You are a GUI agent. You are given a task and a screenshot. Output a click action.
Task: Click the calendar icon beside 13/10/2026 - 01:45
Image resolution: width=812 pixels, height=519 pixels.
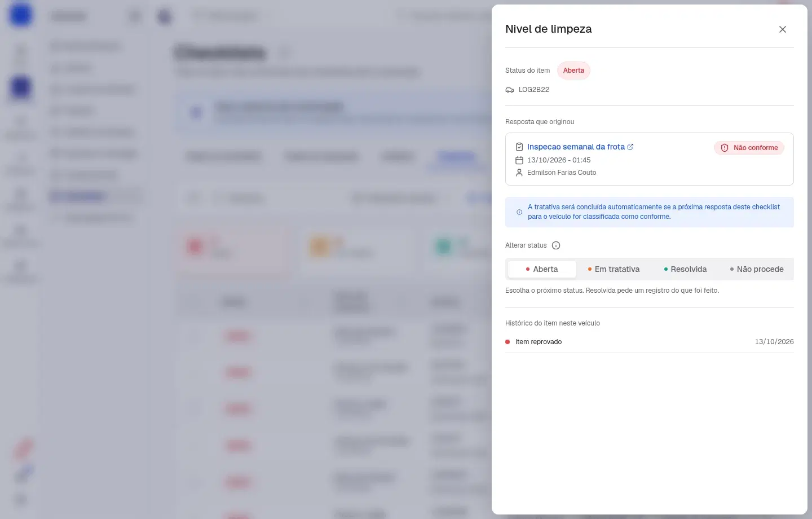pos(519,160)
